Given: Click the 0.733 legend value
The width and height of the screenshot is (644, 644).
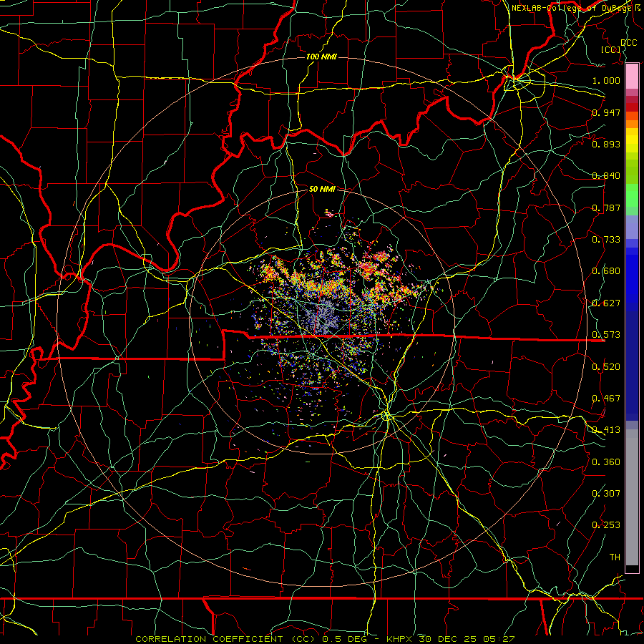Looking at the screenshot, I should tap(606, 239).
